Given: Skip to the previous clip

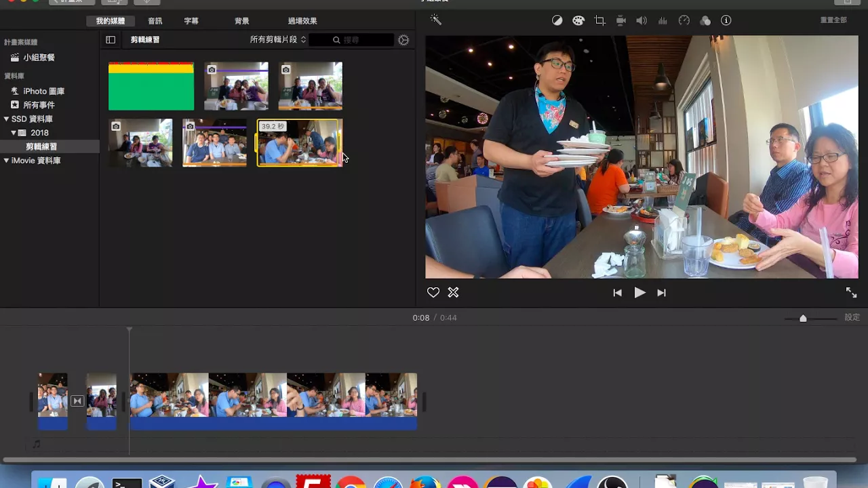Looking at the screenshot, I should pos(617,293).
